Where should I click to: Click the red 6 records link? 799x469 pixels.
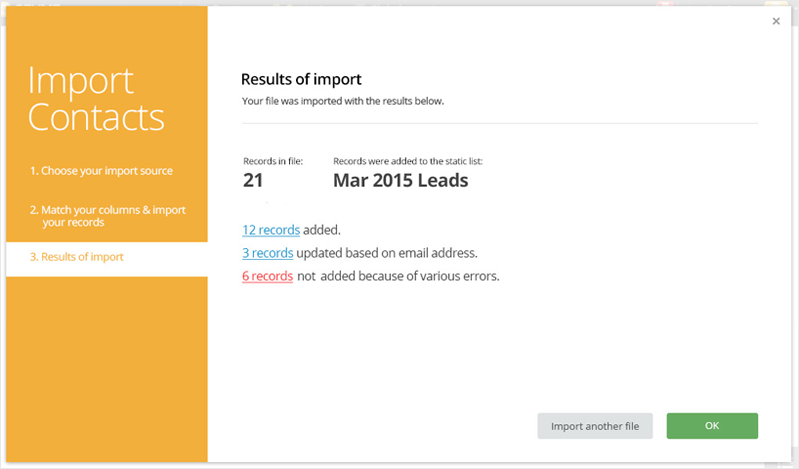267,276
